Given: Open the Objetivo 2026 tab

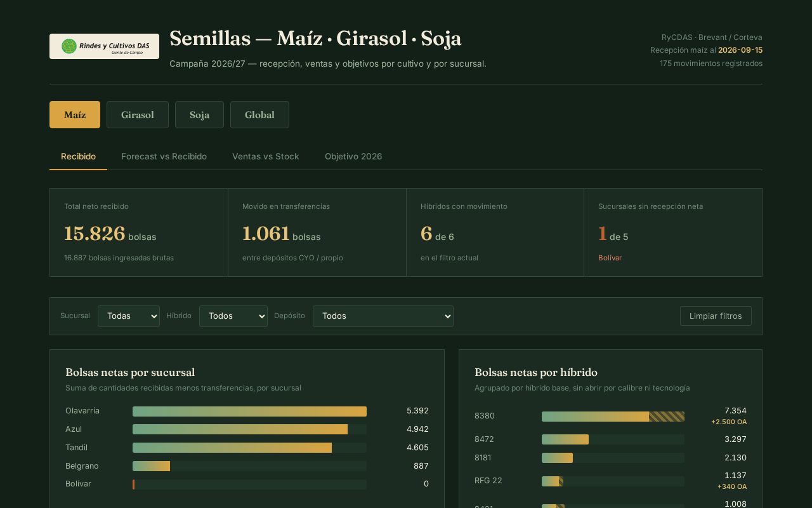Looking at the screenshot, I should (353, 156).
